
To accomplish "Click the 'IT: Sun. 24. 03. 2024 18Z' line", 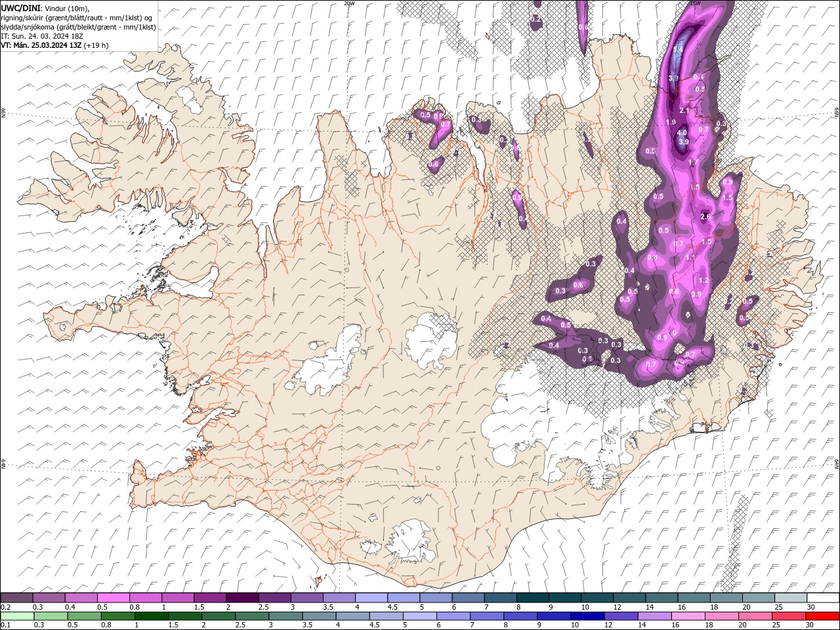I will point(41,36).
